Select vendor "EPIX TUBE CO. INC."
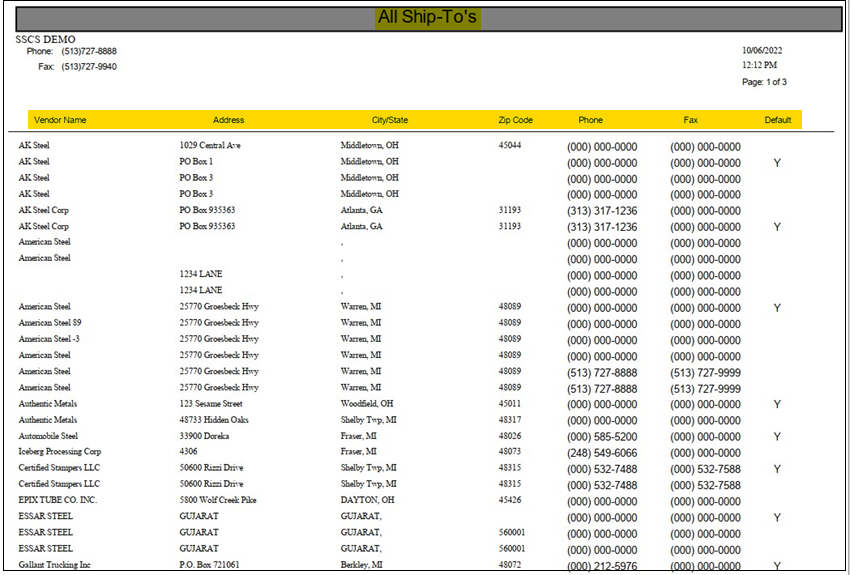 click(57, 500)
